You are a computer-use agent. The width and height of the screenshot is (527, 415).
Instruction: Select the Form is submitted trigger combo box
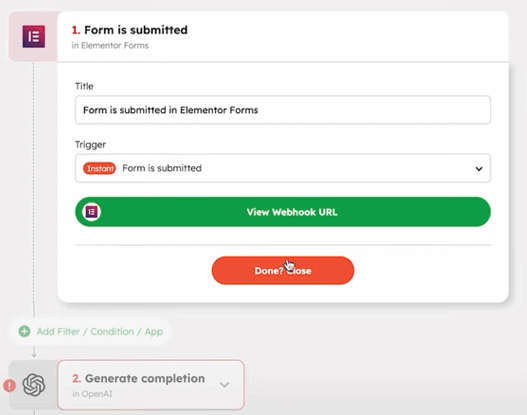point(283,168)
